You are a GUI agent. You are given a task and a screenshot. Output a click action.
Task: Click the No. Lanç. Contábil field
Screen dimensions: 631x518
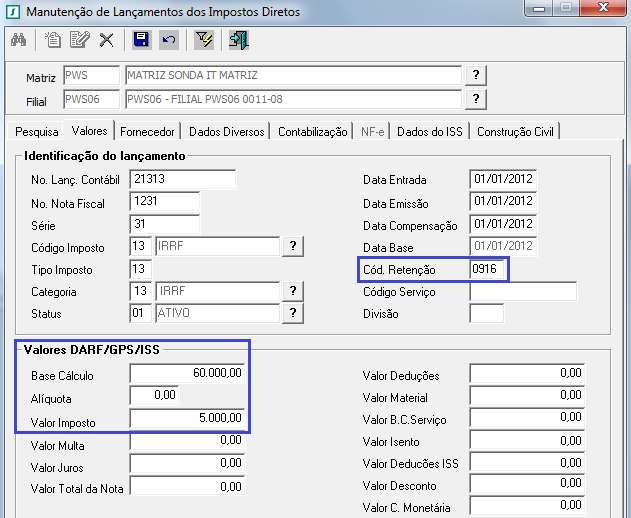183,179
